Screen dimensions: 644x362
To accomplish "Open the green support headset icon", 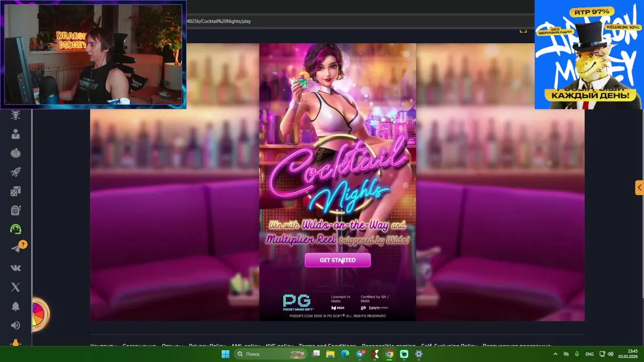I will coord(16,229).
